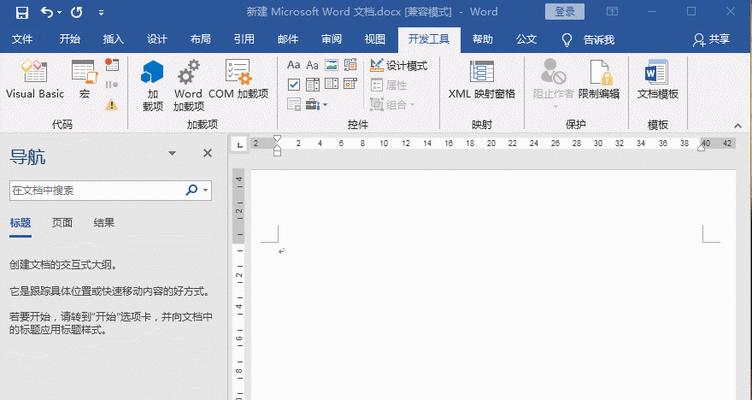The image size is (752, 400).
Task: Switch to the 开始 tab
Action: [x=70, y=39]
